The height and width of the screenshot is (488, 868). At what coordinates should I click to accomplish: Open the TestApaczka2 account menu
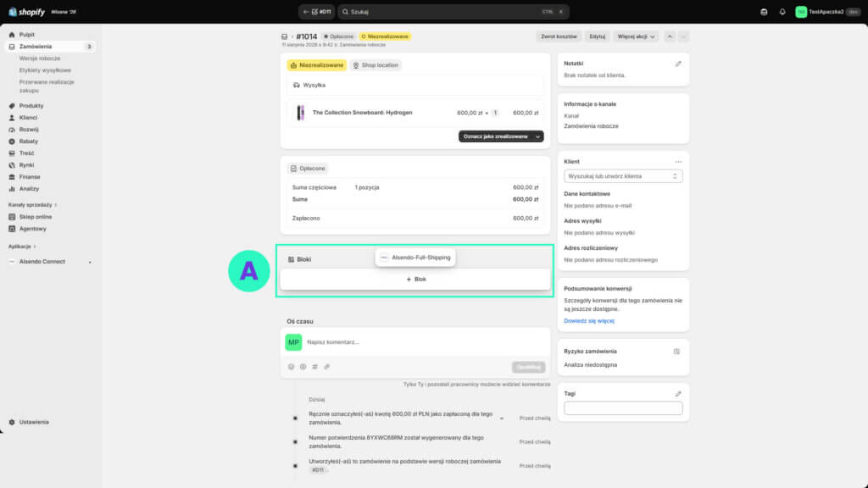point(827,12)
